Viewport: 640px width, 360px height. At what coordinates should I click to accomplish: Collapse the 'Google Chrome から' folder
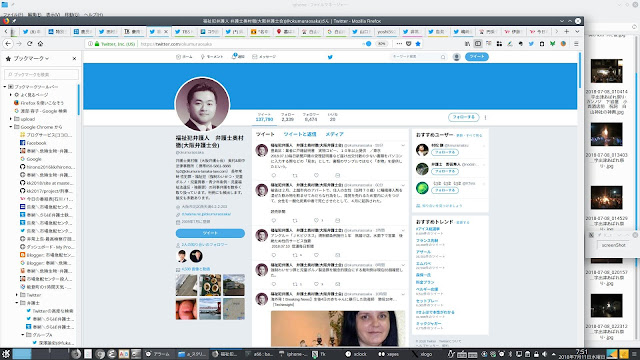[x=11, y=127]
